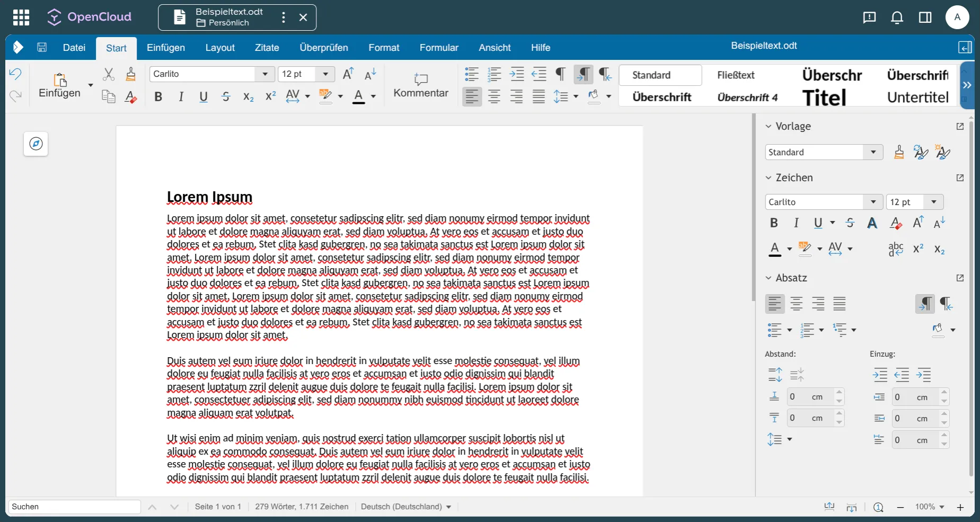This screenshot has height=522, width=980.
Task: Open the Navigator compass icon
Action: click(x=36, y=144)
